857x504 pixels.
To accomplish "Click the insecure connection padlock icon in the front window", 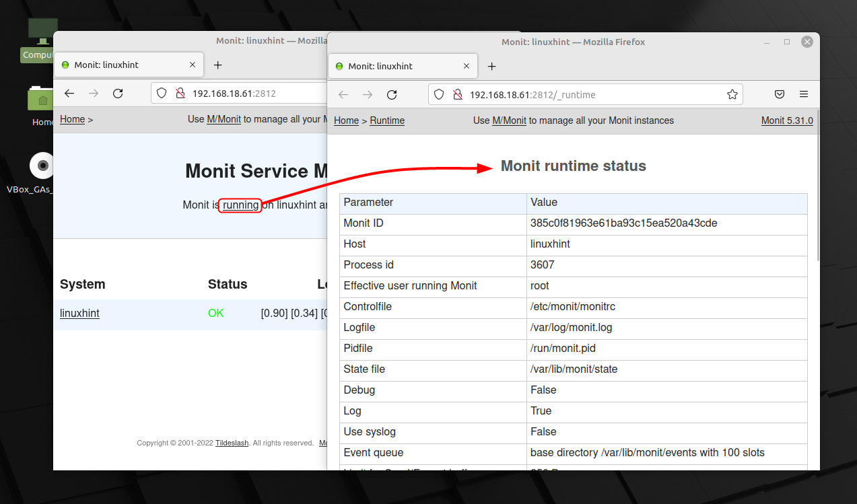I will (x=457, y=95).
